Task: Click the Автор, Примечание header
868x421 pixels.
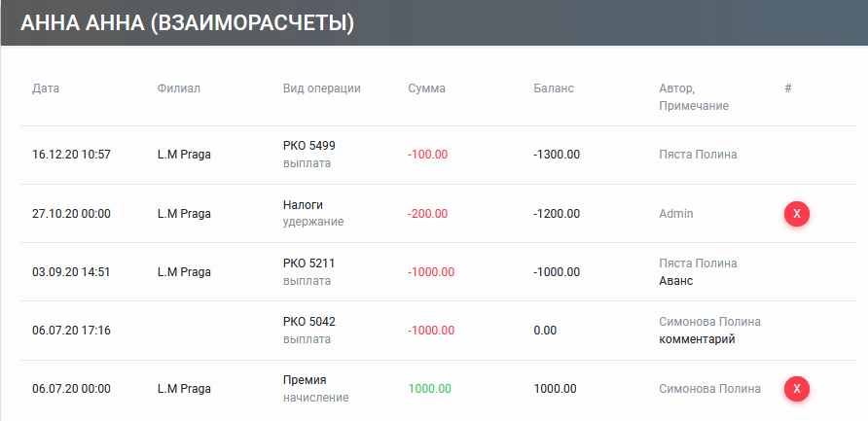Action: click(x=694, y=96)
